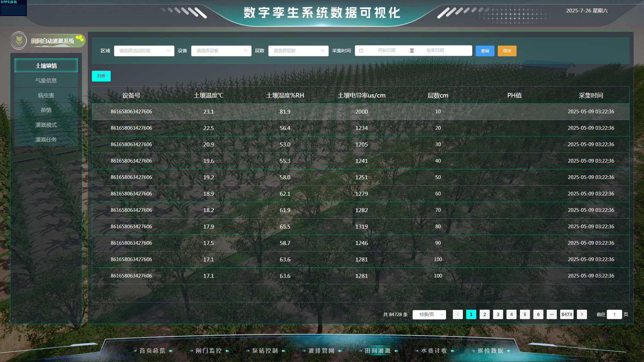Click the ellipsis to jump more pages
The image size is (644, 362).
pyautogui.click(x=552, y=314)
